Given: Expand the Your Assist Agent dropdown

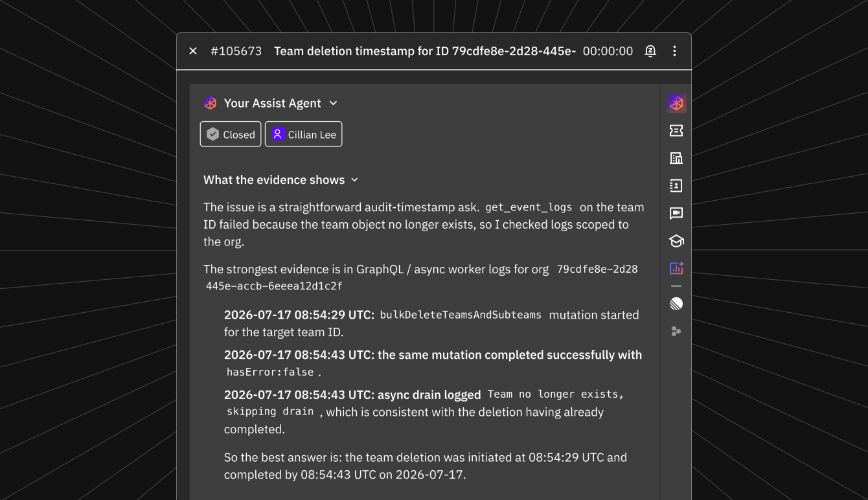Looking at the screenshot, I should coord(334,103).
